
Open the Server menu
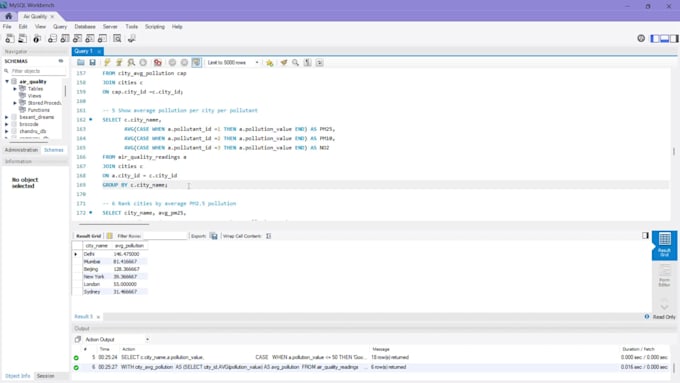pos(110,26)
